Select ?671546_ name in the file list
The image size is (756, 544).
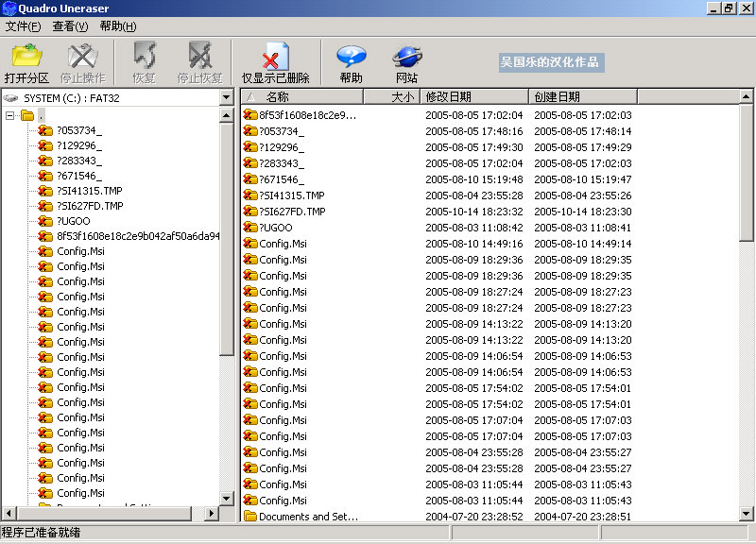pyautogui.click(x=282, y=179)
